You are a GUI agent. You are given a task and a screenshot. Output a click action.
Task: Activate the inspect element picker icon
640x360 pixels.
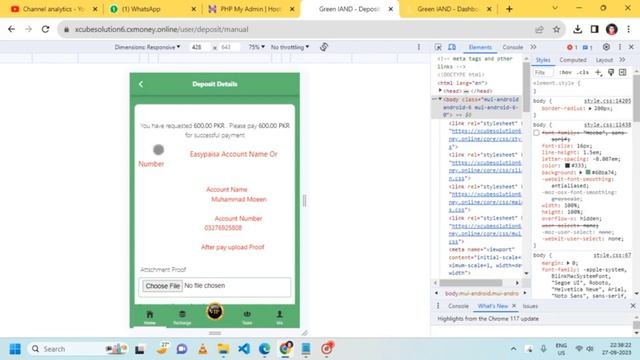[438, 47]
